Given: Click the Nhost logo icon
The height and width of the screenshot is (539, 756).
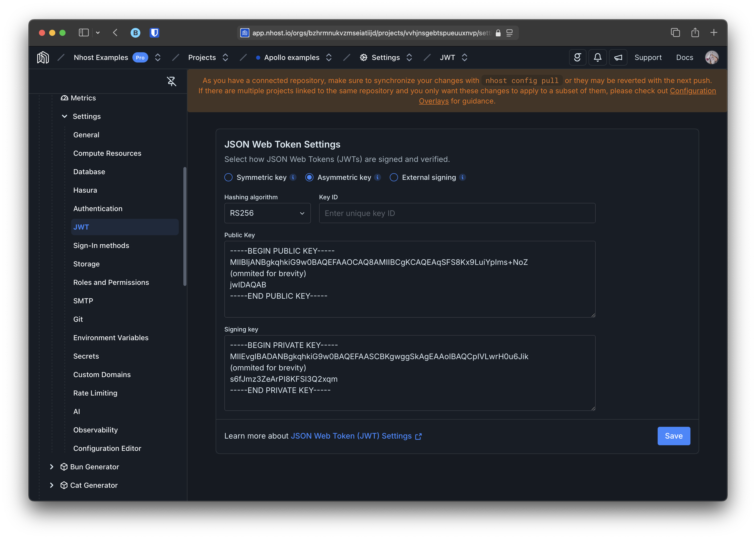Looking at the screenshot, I should [x=43, y=57].
